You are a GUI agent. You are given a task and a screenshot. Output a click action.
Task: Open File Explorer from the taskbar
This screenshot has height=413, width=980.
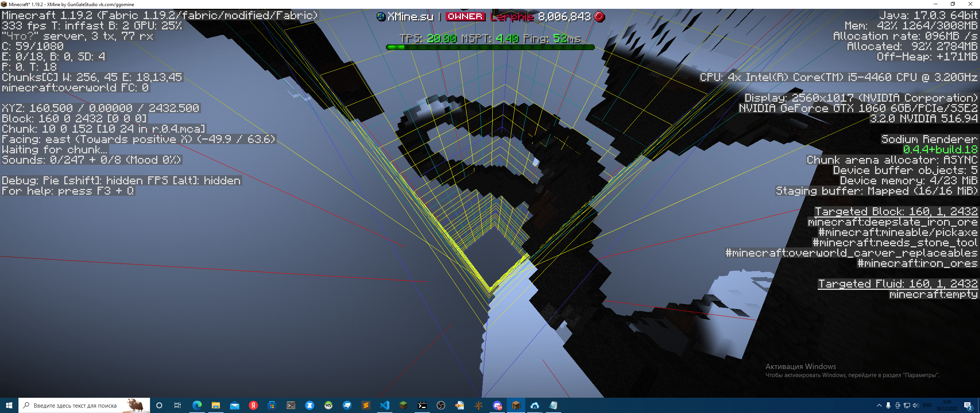[x=216, y=405]
